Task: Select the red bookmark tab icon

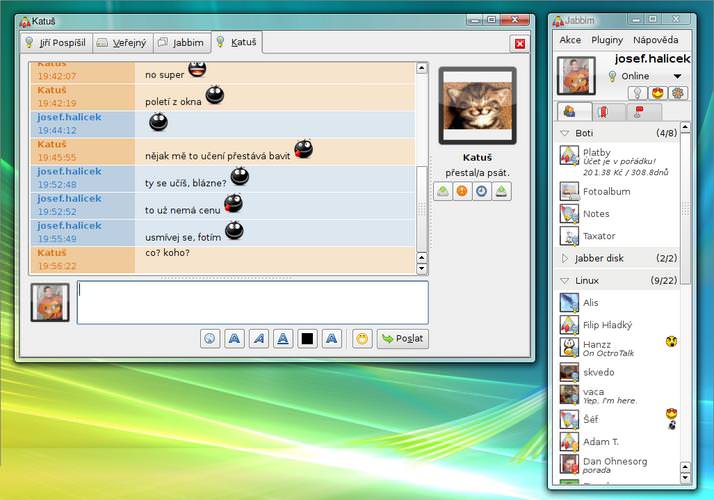Action: (609, 112)
